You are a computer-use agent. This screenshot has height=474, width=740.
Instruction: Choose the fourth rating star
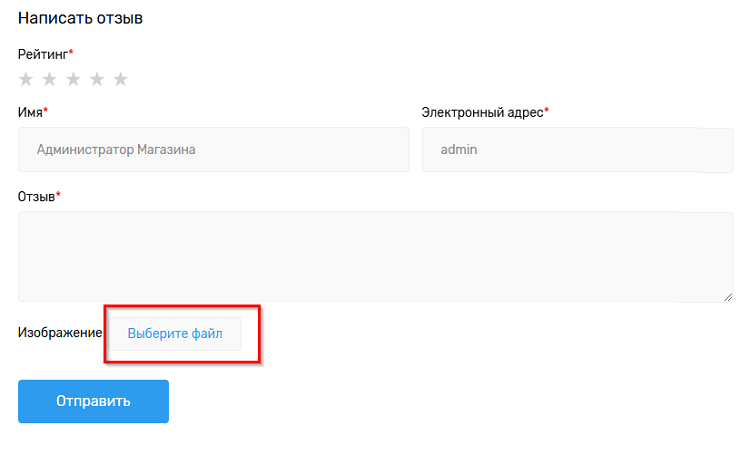point(97,79)
